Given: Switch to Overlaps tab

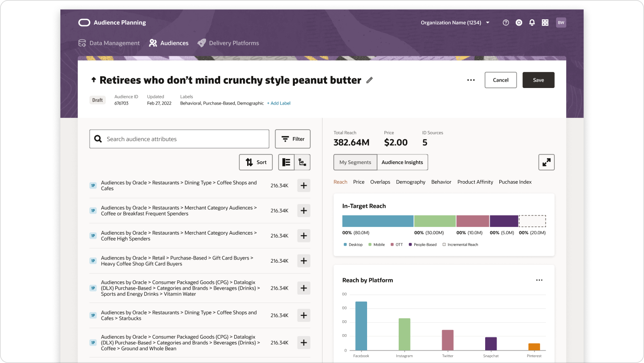Looking at the screenshot, I should (x=380, y=182).
